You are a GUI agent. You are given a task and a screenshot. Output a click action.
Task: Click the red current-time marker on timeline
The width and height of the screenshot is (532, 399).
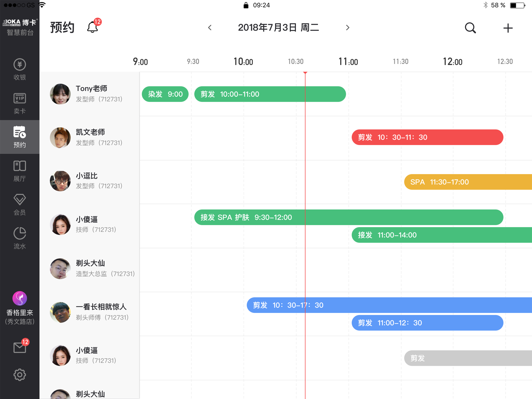tap(305, 73)
